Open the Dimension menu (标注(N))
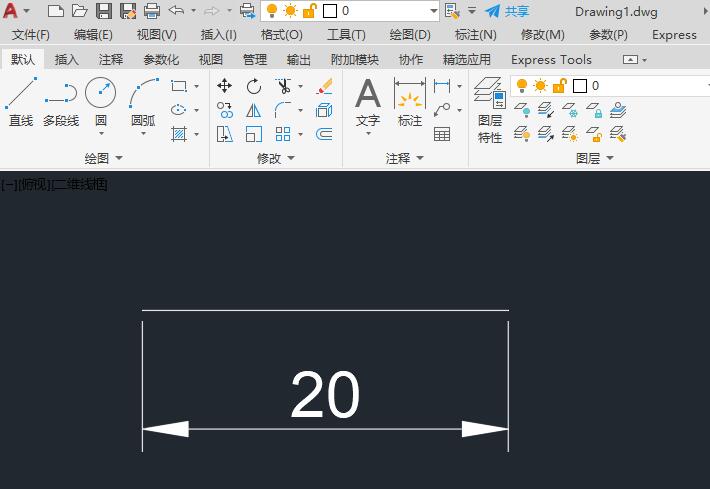Viewport: 710px width, 489px height. tap(475, 35)
